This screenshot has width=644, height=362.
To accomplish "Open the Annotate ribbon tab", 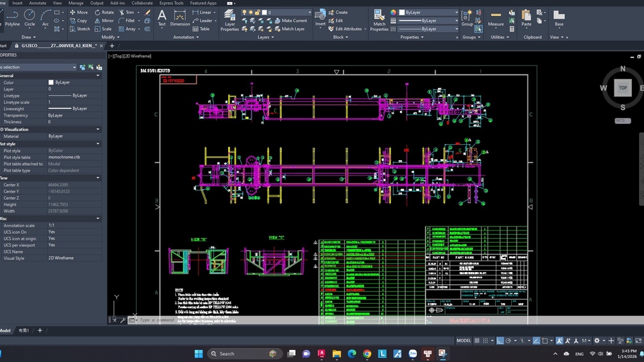I will click(38, 3).
